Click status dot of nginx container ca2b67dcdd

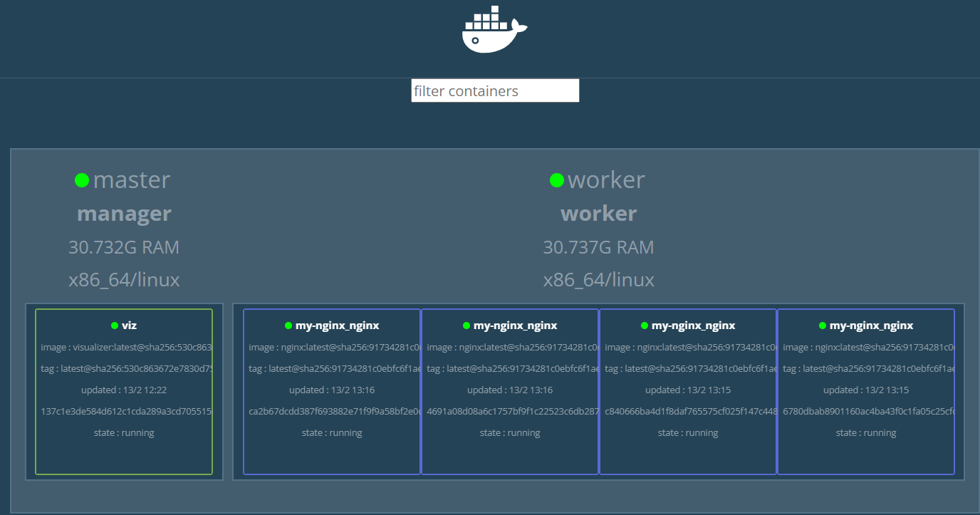pyautogui.click(x=288, y=326)
